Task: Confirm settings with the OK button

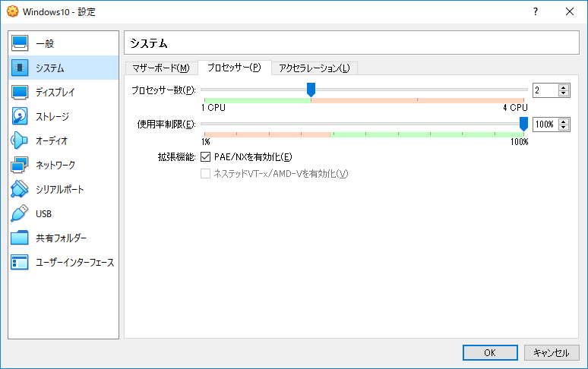Action: tap(490, 352)
